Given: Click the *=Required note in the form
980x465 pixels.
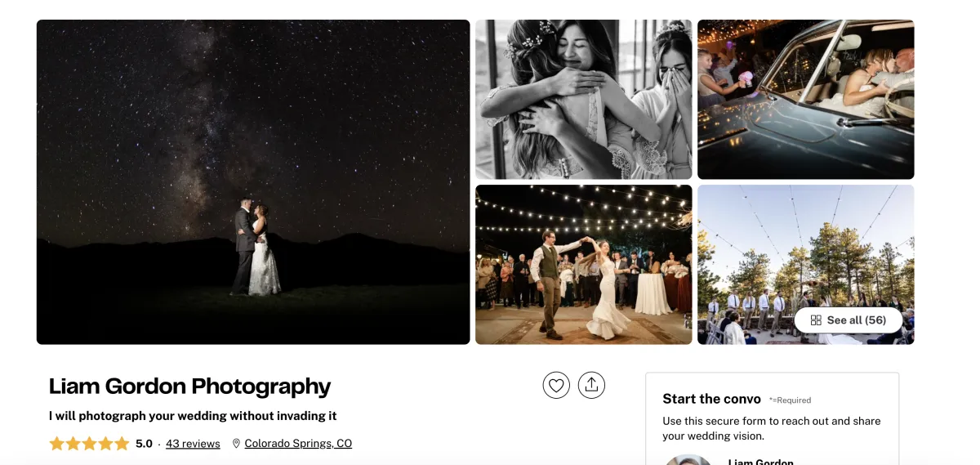Looking at the screenshot, I should point(790,400).
